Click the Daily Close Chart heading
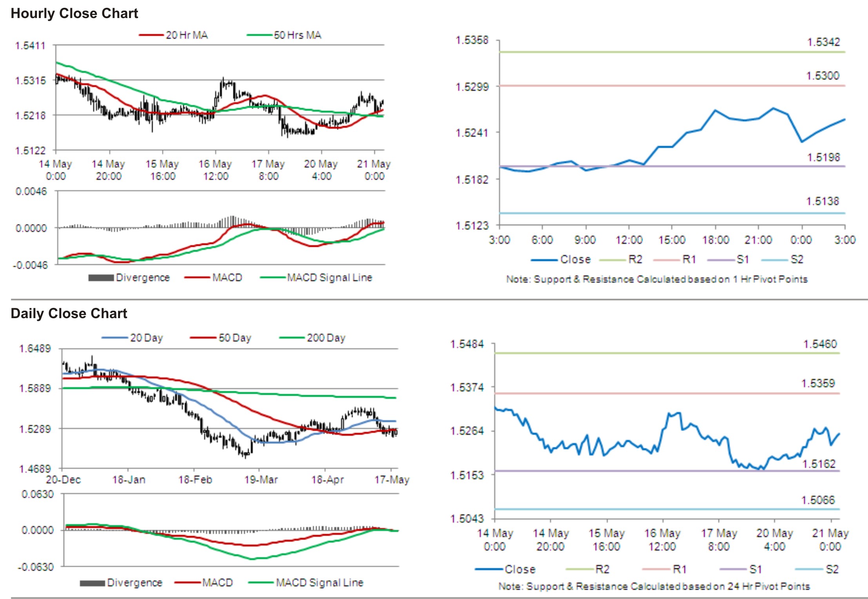868x599 pixels. pyautogui.click(x=69, y=313)
